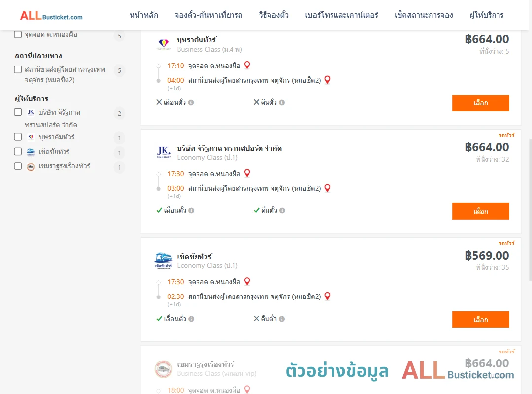Open เบอร์โทรและเคาน์เตอร์ menu item
Viewport: 532px width, 394px height.
coord(341,15)
